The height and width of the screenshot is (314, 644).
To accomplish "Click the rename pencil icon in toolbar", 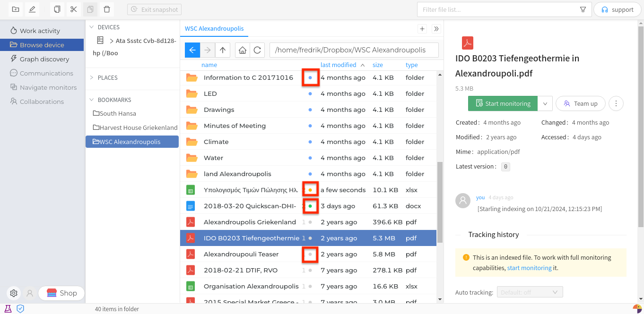I will point(32,9).
